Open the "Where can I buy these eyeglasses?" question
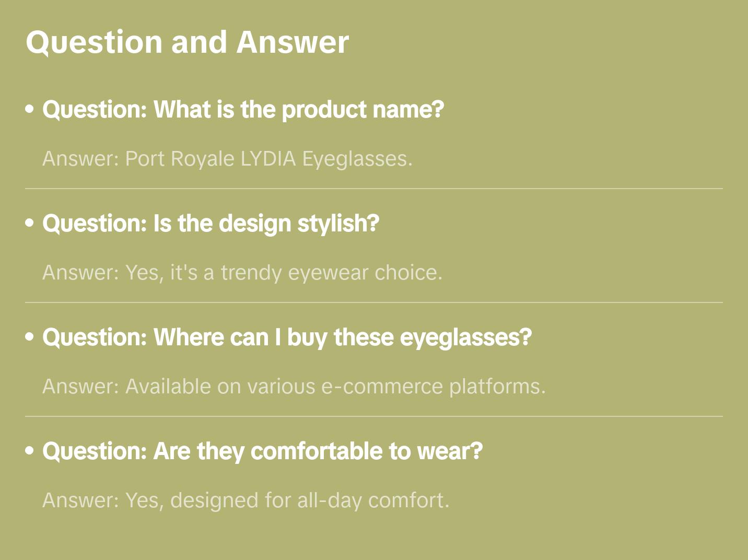748x560 pixels. pos(287,337)
